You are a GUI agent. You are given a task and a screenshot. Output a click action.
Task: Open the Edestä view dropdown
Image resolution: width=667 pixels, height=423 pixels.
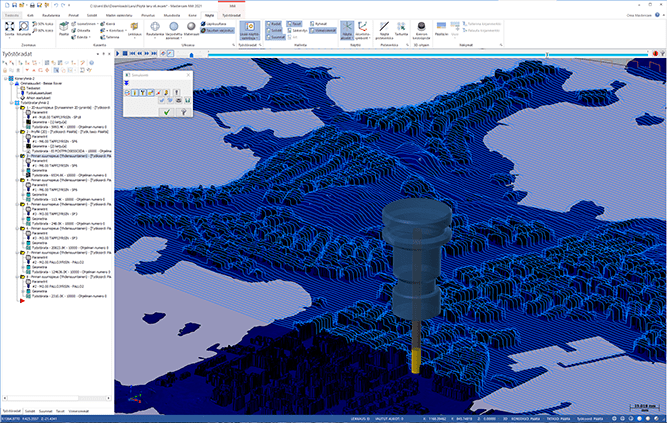pos(82,37)
